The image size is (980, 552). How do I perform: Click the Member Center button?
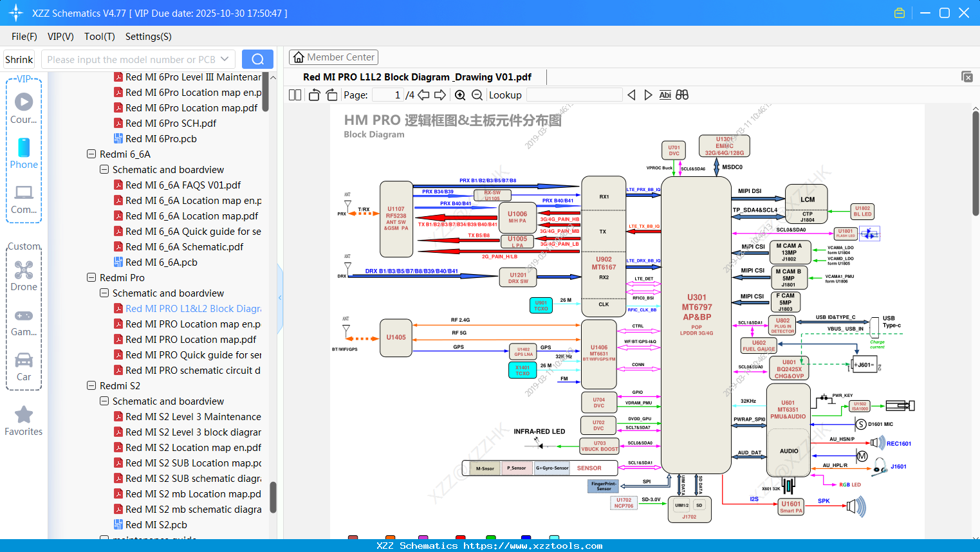click(333, 57)
